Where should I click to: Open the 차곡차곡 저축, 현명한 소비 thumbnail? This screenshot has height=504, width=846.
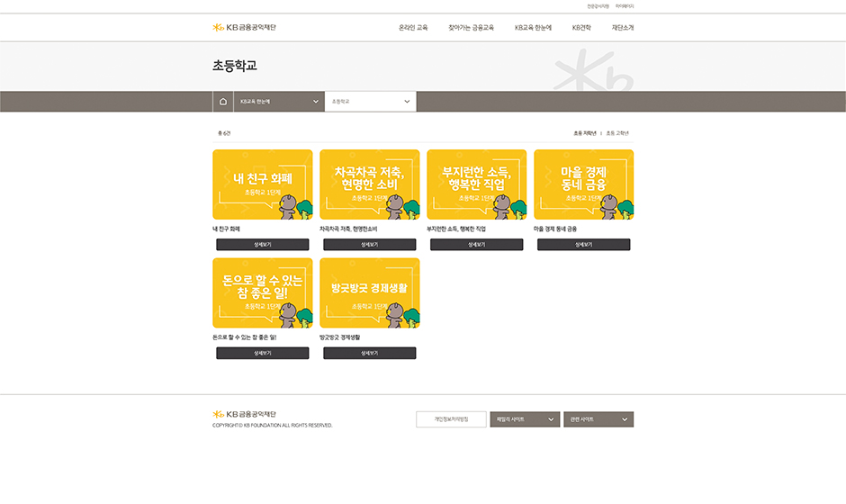[x=370, y=184]
